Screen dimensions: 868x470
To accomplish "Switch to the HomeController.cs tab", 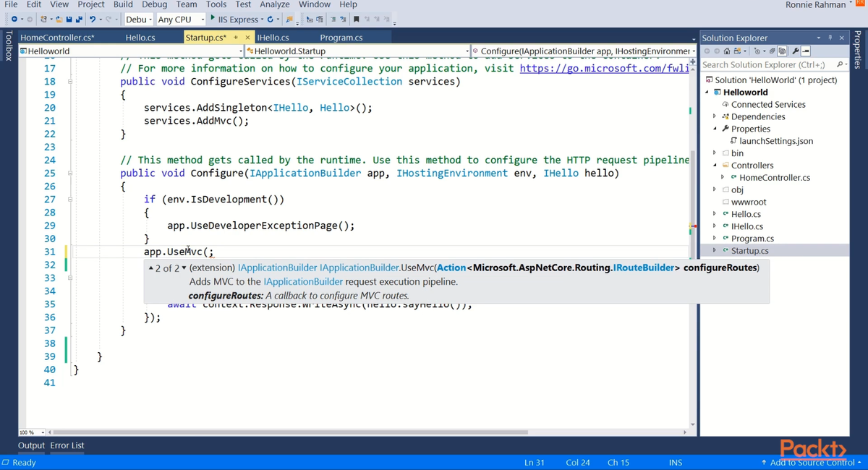I will click(57, 38).
